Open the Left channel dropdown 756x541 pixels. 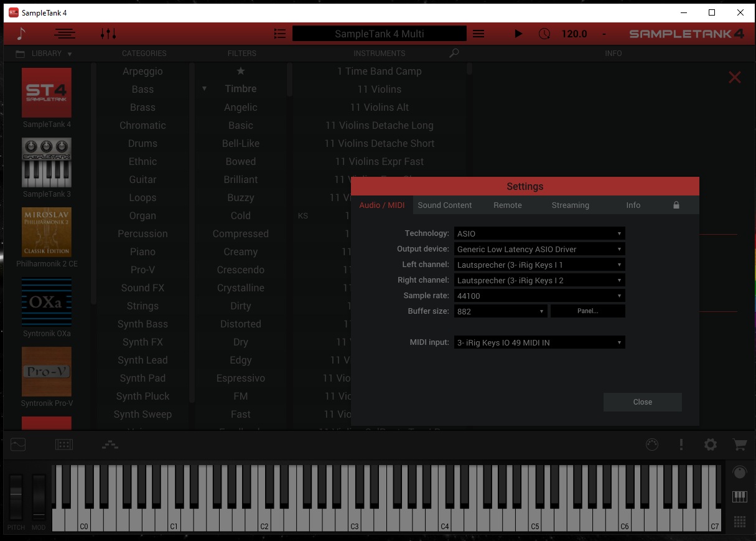point(539,265)
